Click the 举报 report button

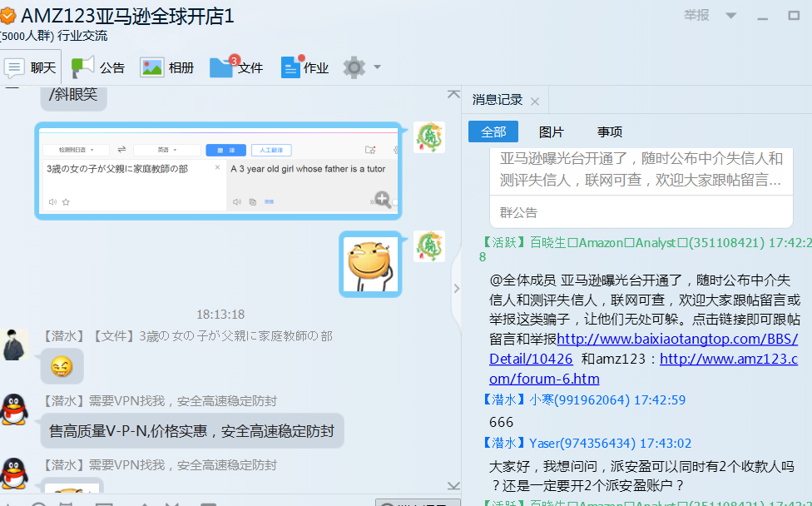tap(696, 15)
